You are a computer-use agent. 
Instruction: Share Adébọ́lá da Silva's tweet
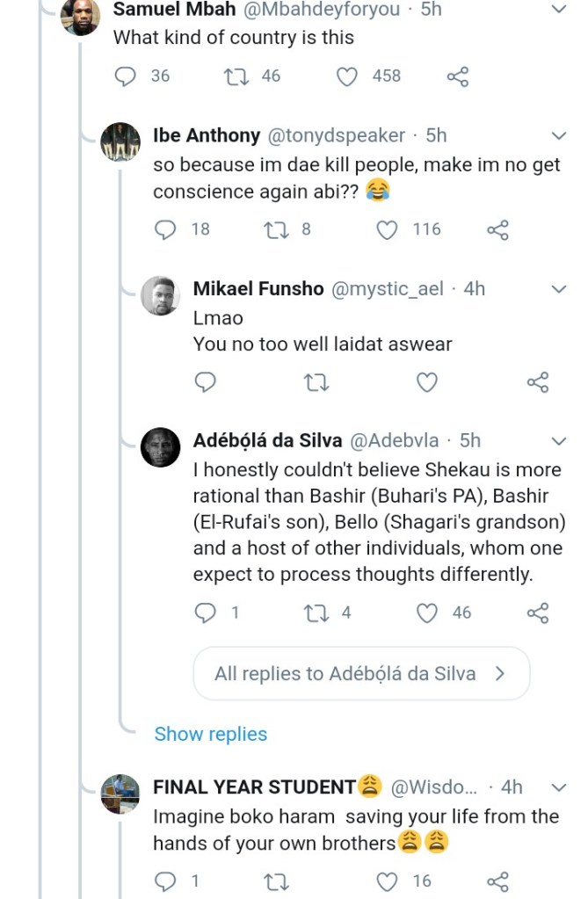pos(537,613)
